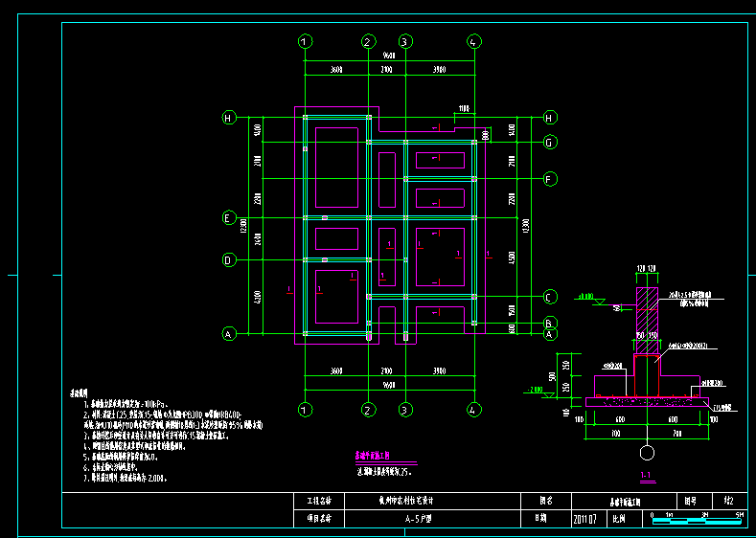Viewport: 756px width, 538px height.
Task: Pick axis bubble A left of the plan
Action: (229, 333)
